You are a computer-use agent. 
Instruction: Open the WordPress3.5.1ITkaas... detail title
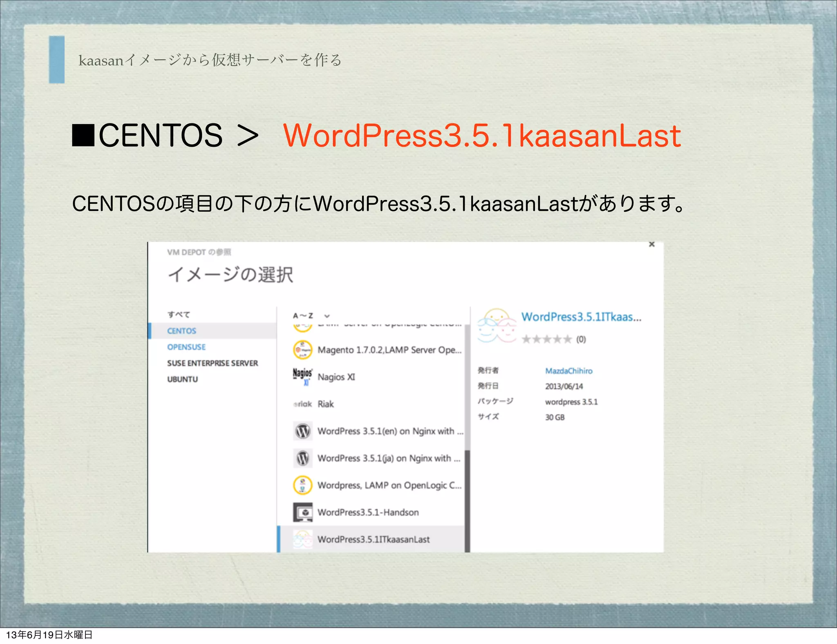[581, 317]
